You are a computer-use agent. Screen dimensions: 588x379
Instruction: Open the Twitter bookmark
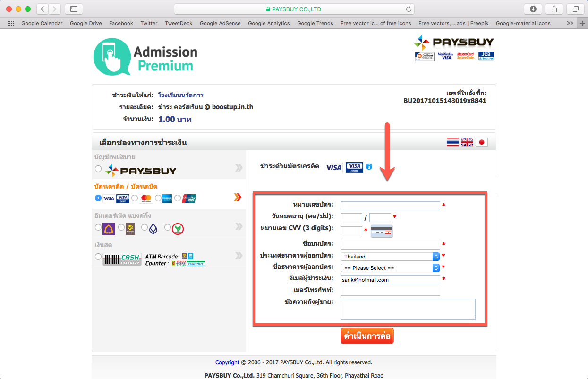tap(149, 23)
